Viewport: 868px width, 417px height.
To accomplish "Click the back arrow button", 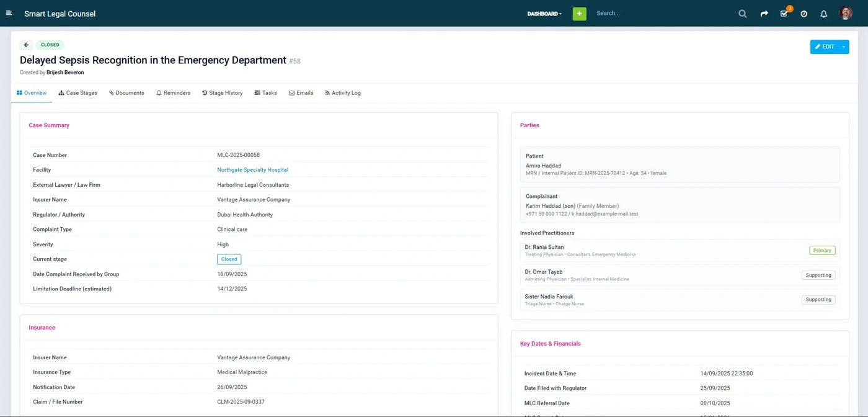I will [x=26, y=45].
